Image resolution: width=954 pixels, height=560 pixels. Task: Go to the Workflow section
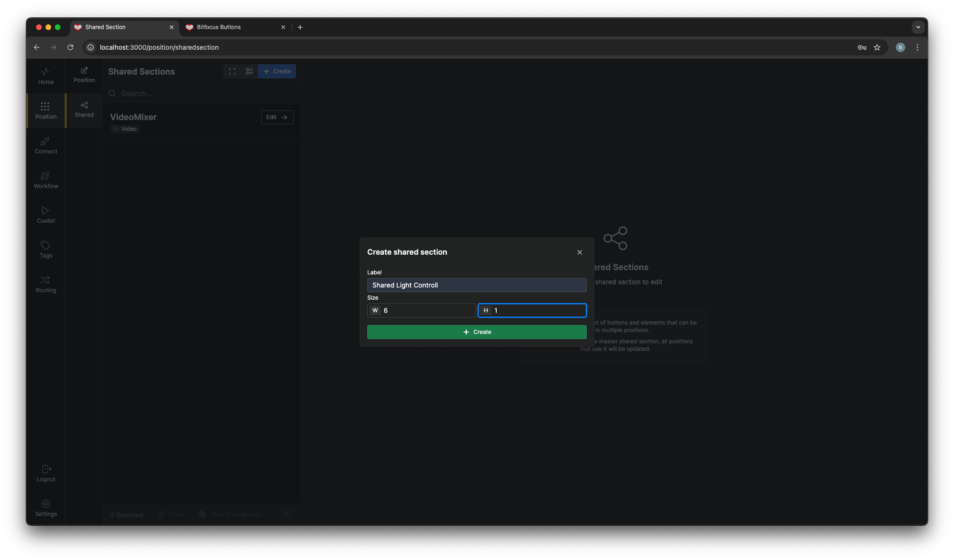(45, 180)
